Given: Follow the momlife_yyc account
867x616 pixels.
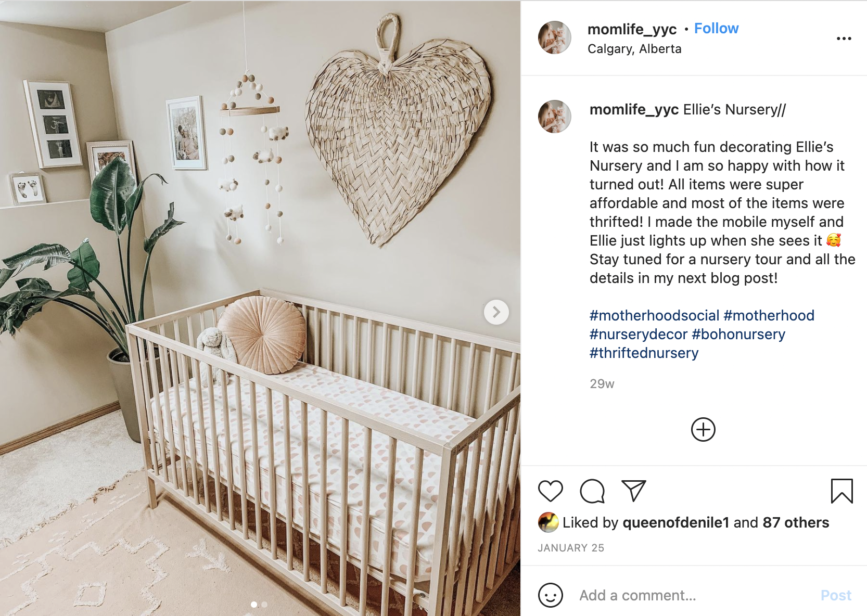Looking at the screenshot, I should 716,29.
